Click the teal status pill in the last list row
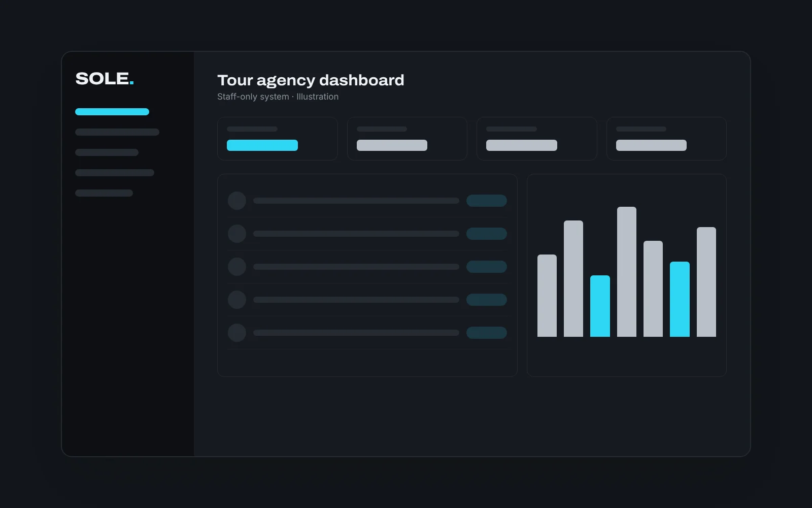Screen dimensions: 812x508 pyautogui.click(x=487, y=333)
